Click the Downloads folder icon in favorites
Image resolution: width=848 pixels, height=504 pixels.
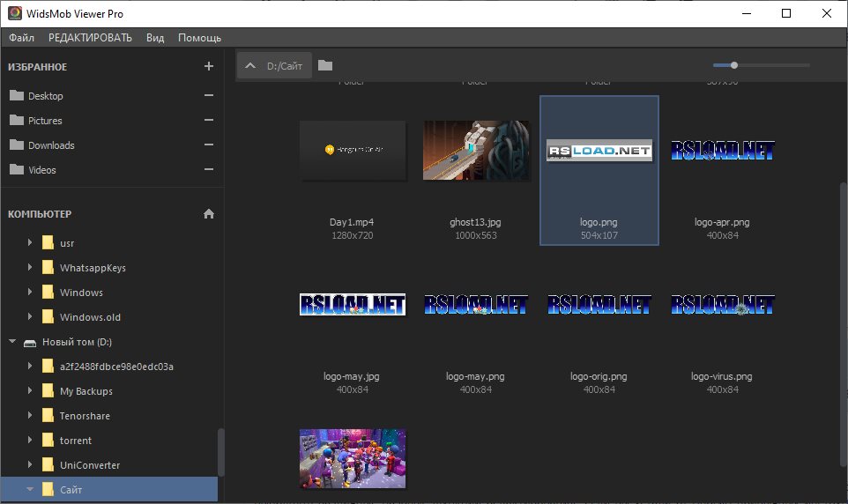17,145
